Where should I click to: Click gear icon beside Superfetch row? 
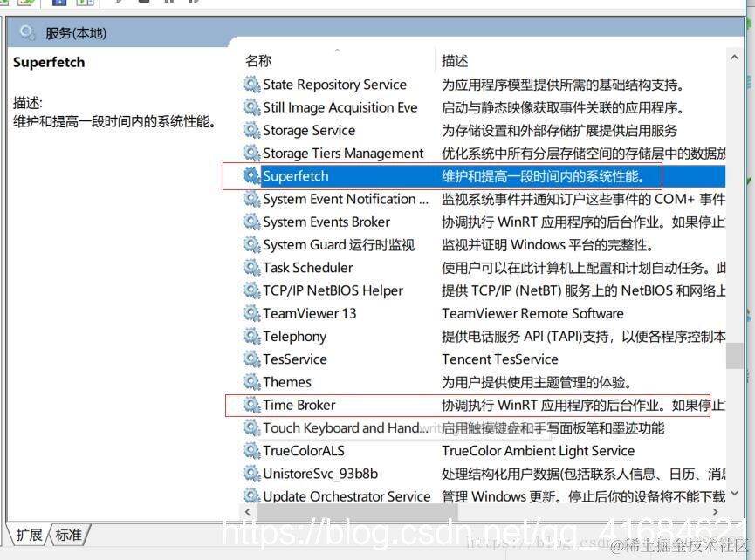pyautogui.click(x=251, y=176)
